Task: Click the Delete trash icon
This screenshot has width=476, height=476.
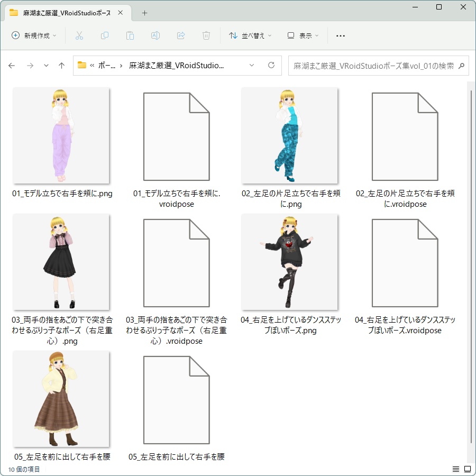Action: pyautogui.click(x=206, y=35)
